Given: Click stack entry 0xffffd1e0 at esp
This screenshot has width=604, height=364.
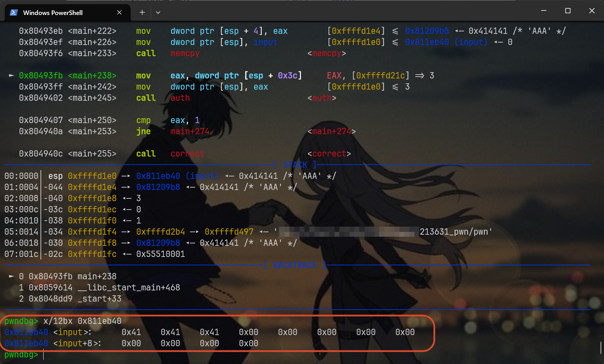Looking at the screenshot, I should [92, 176].
